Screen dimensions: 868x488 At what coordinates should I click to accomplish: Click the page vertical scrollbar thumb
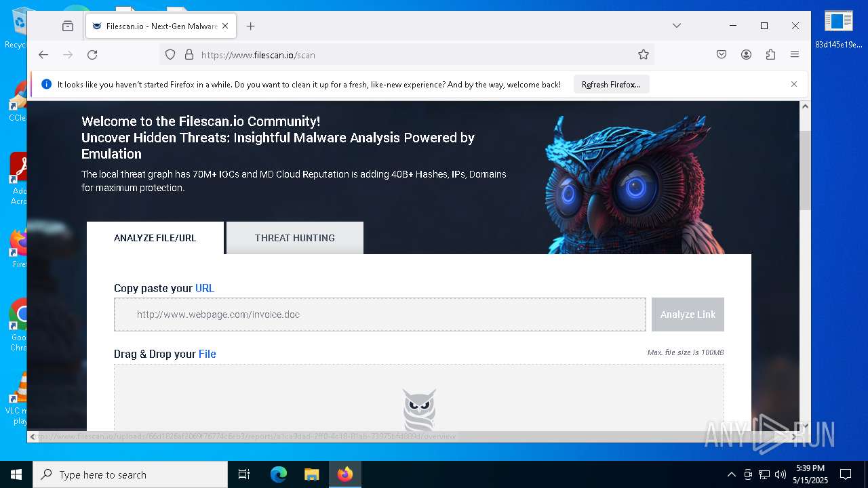coord(805,169)
